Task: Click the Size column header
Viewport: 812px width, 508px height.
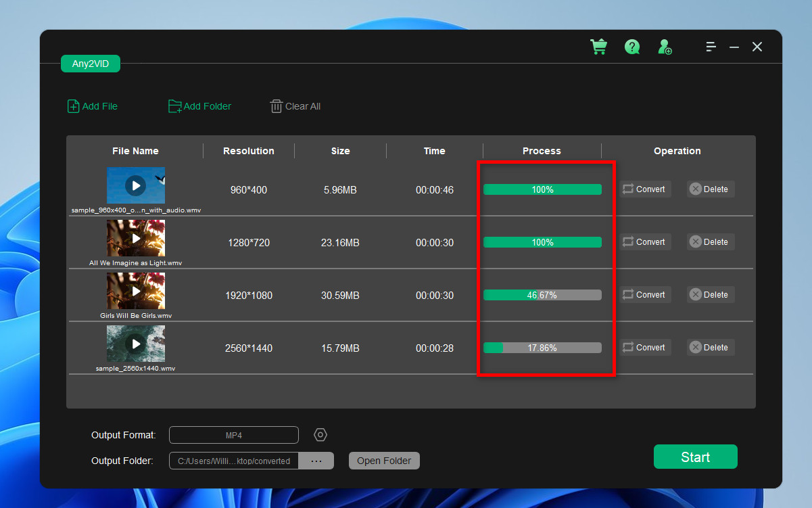Action: [341, 151]
